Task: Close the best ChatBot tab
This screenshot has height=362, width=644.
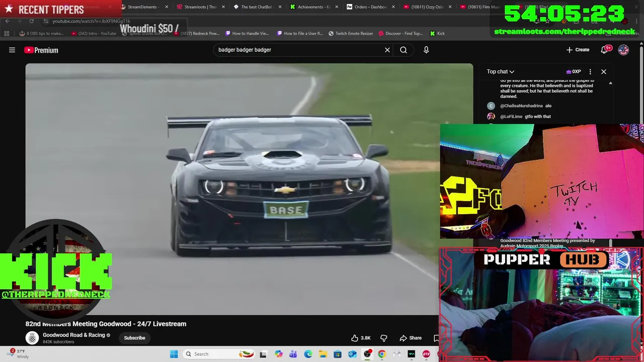Action: click(280, 7)
